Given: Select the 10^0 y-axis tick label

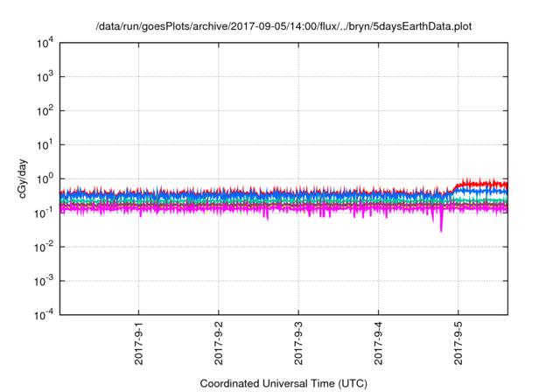Looking at the screenshot, I should click(x=45, y=178).
